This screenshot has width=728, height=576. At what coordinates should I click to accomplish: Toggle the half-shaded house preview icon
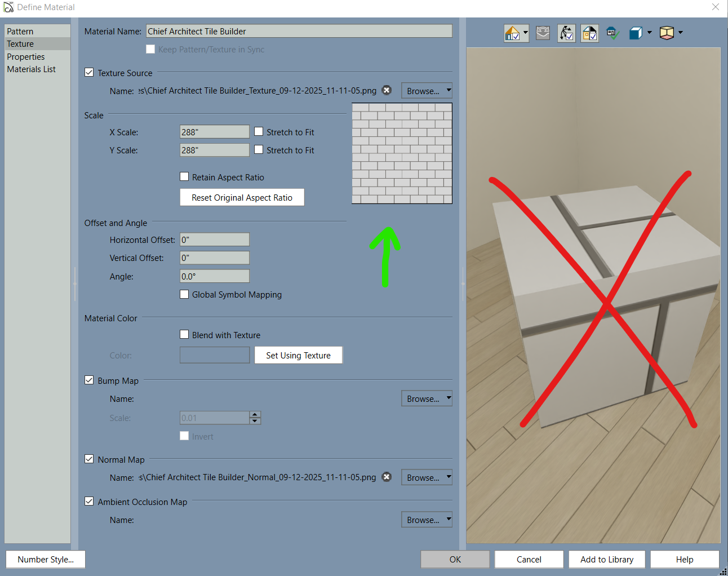coord(589,33)
